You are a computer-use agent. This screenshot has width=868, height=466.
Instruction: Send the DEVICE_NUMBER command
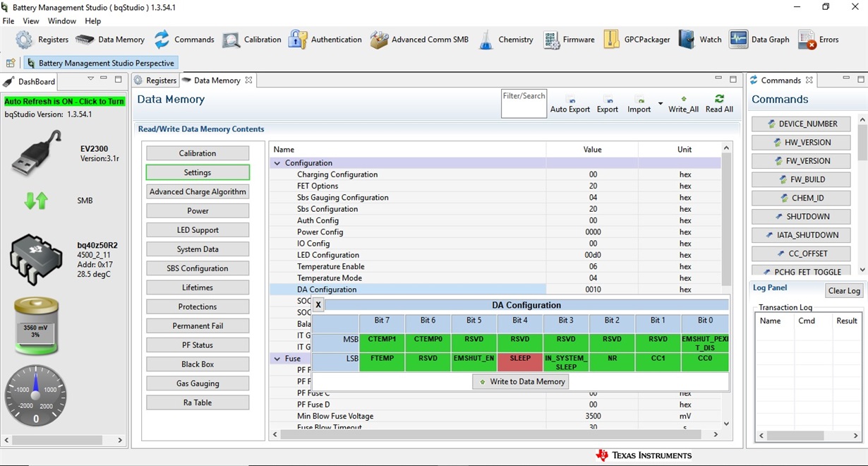[800, 124]
